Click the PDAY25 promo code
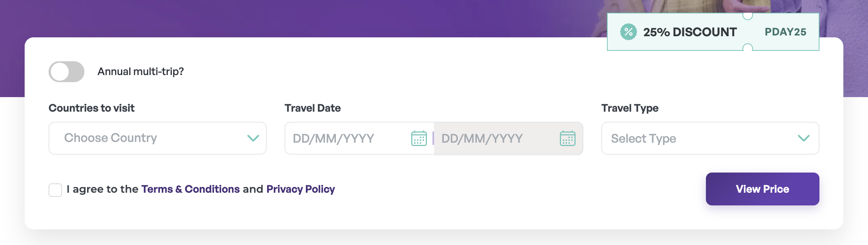This screenshot has width=868, height=245. (785, 32)
